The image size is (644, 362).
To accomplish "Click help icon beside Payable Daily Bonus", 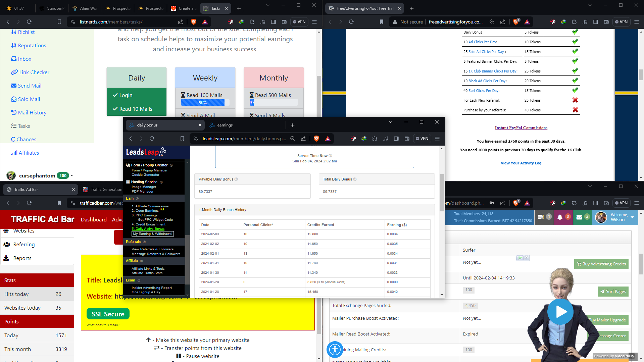I will (x=236, y=179).
